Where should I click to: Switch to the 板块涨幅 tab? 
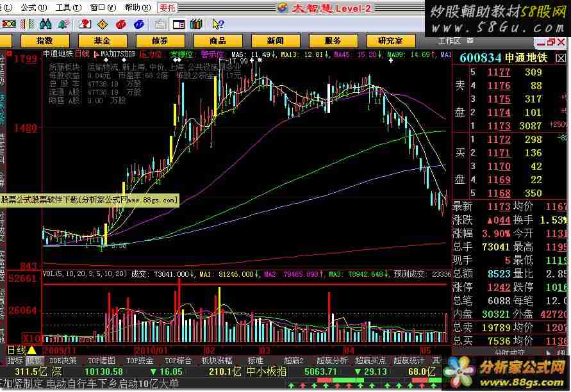tap(217, 361)
